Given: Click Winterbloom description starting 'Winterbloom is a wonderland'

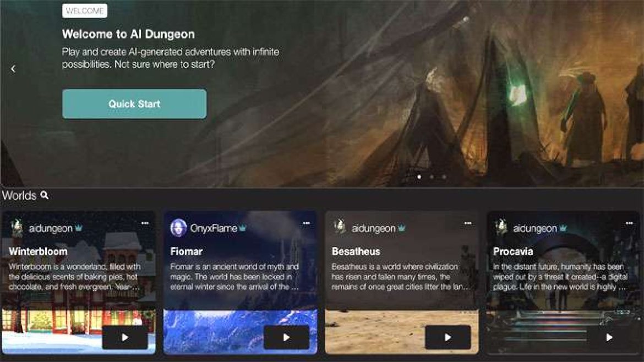Looking at the screenshot, I should coord(74,277).
